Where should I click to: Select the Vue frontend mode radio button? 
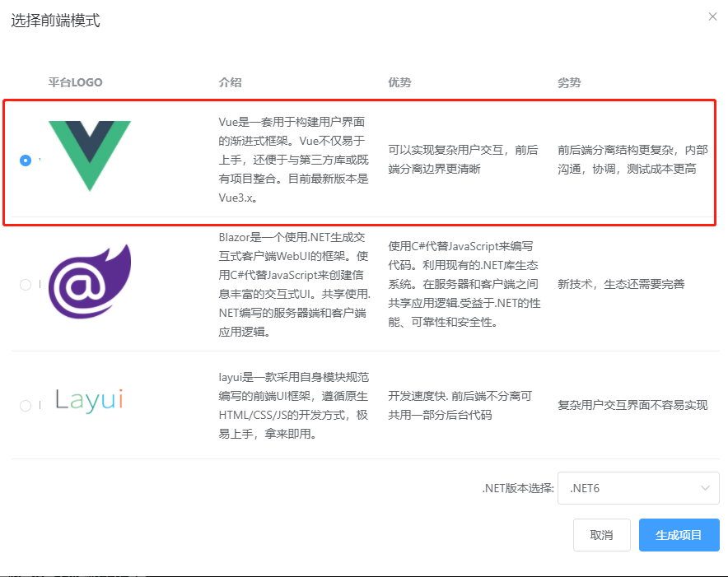26,161
